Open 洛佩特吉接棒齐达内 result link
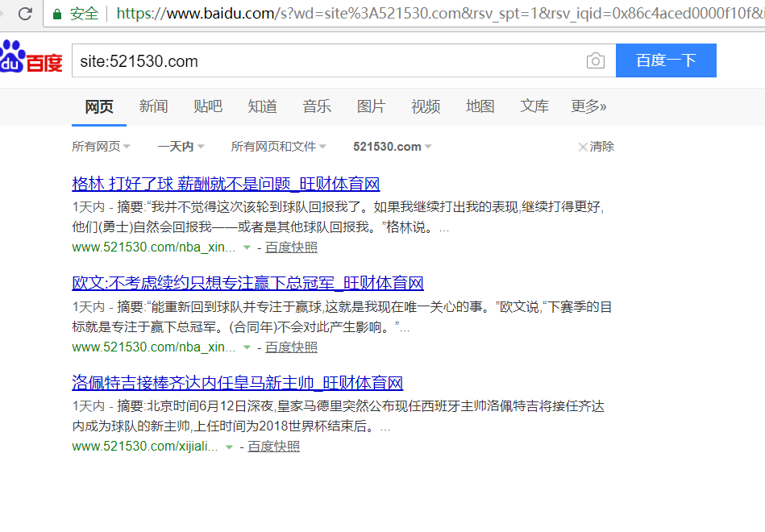Screen dimensions: 765x532 237,383
